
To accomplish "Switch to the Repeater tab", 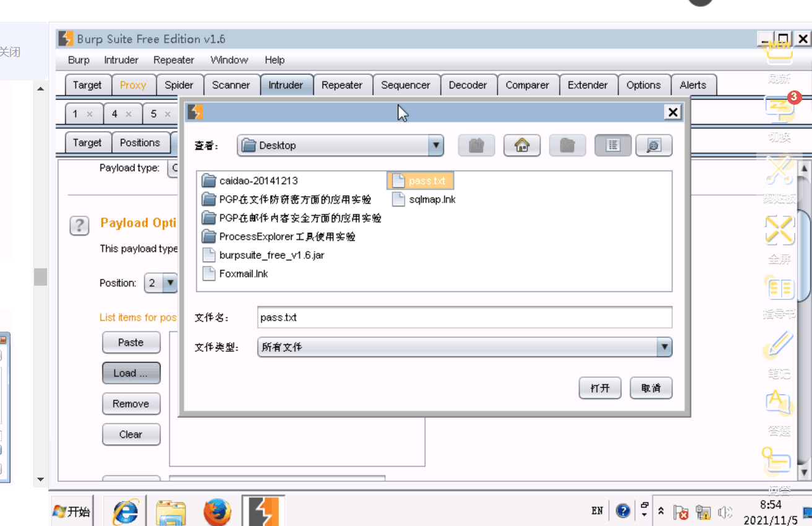I will 342,85.
